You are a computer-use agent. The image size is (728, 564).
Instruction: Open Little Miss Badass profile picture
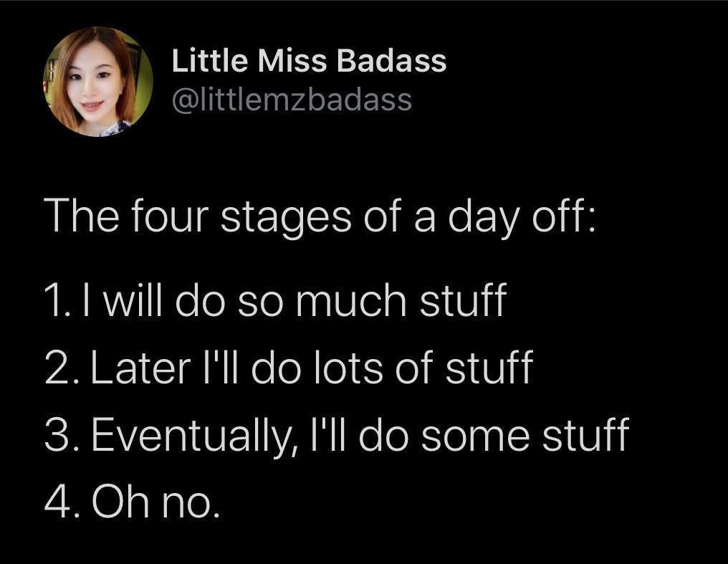point(98,82)
